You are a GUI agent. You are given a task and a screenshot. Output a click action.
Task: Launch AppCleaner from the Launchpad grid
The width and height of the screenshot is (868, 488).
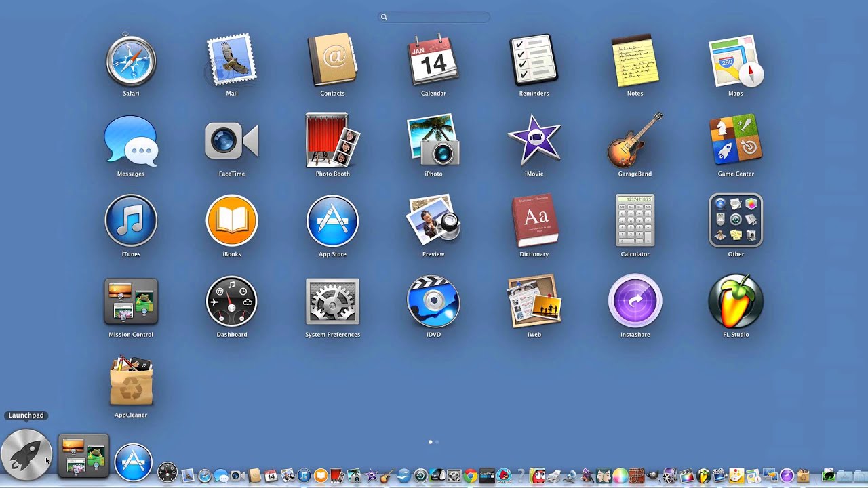(131, 382)
